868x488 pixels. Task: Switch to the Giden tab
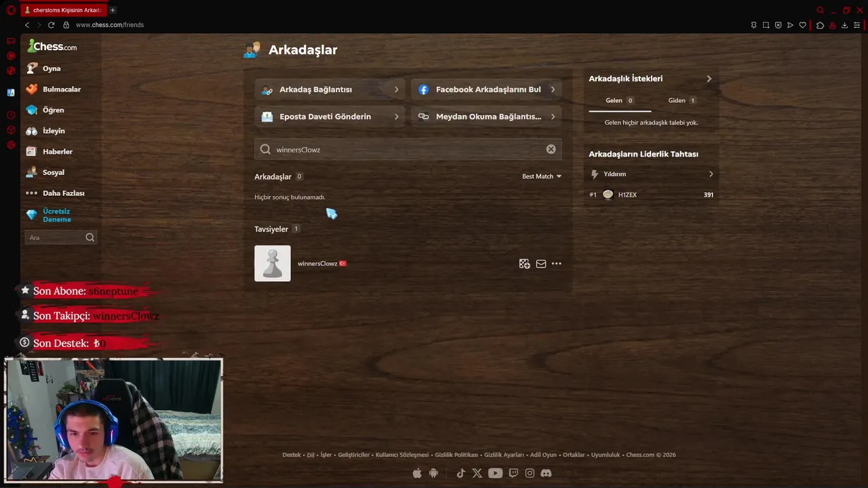(682, 100)
